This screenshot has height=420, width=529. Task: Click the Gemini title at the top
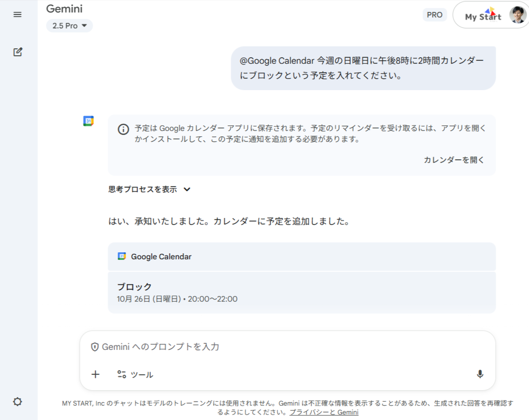[x=64, y=8]
